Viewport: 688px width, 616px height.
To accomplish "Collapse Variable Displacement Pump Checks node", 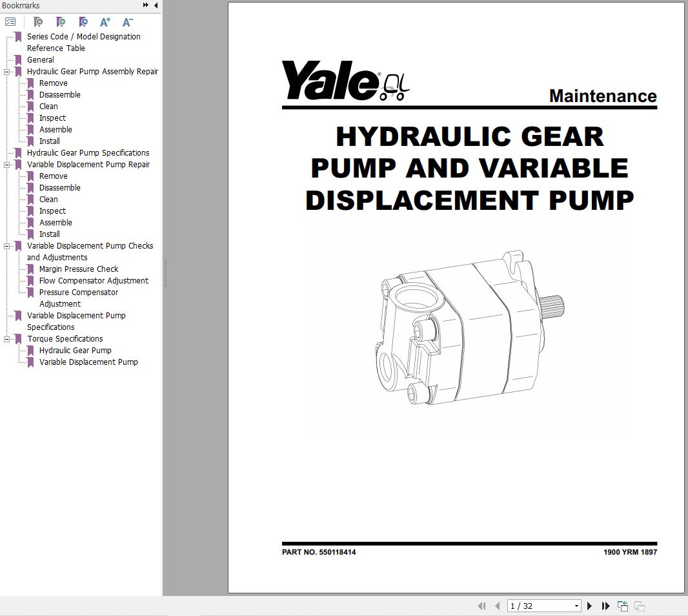I will click(6, 246).
